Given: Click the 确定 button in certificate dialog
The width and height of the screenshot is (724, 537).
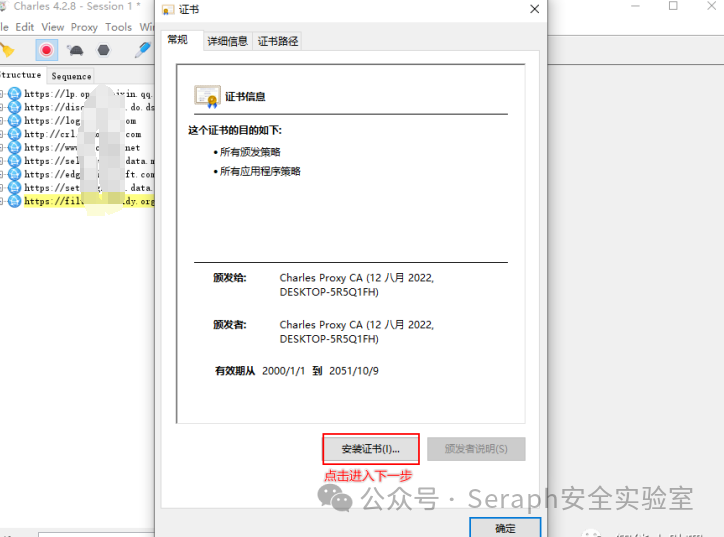Looking at the screenshot, I should [505, 528].
